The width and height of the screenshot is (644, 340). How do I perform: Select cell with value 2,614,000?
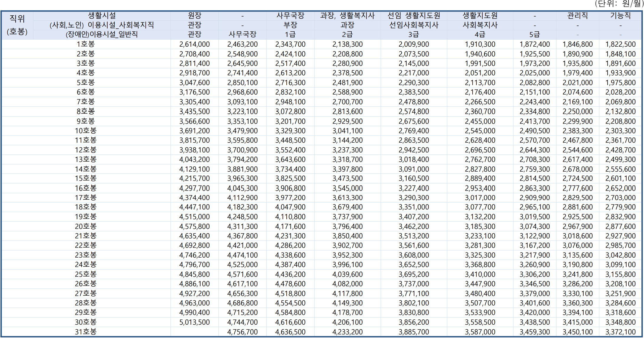click(194, 44)
